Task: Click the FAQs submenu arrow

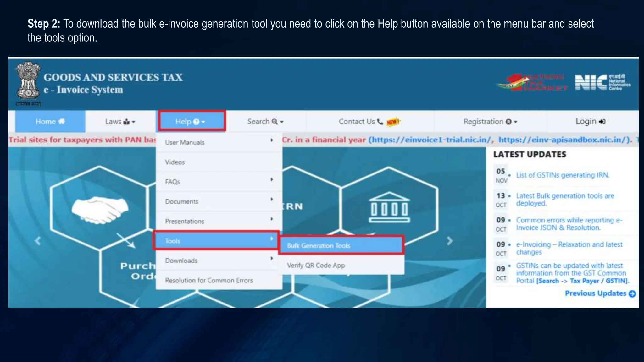Action: tap(272, 179)
